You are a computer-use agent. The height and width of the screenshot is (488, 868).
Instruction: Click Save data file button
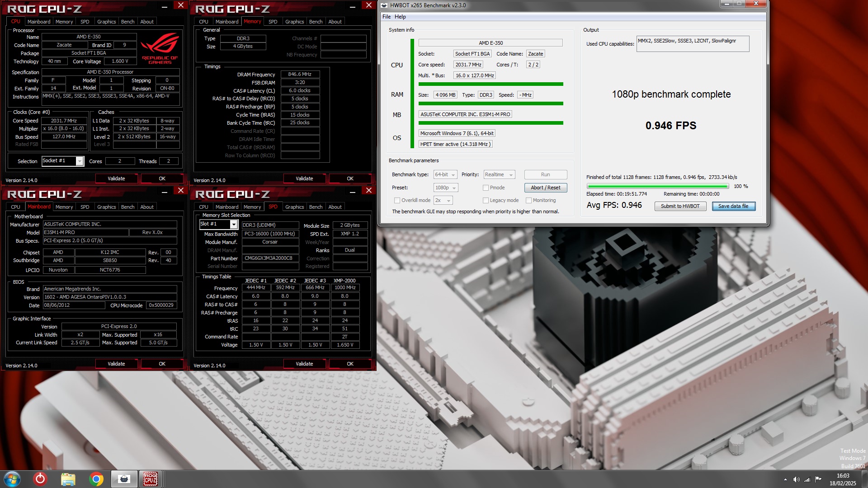pos(733,206)
